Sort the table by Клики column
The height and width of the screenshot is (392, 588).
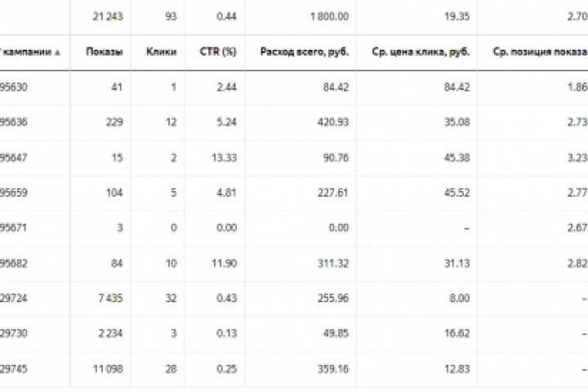coord(163,52)
